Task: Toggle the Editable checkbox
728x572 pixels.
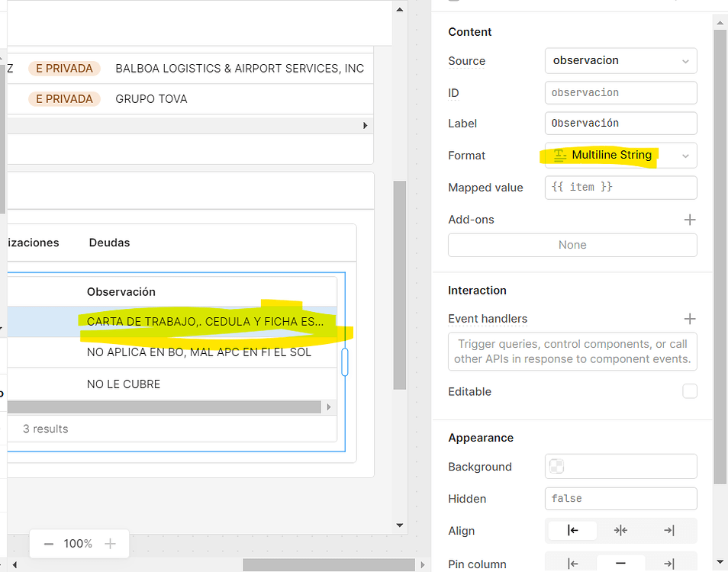Action: [690, 391]
